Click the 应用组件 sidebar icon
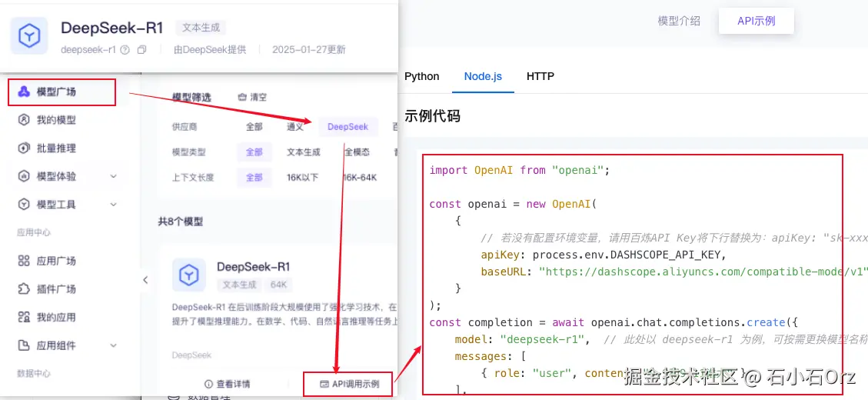 (24, 345)
